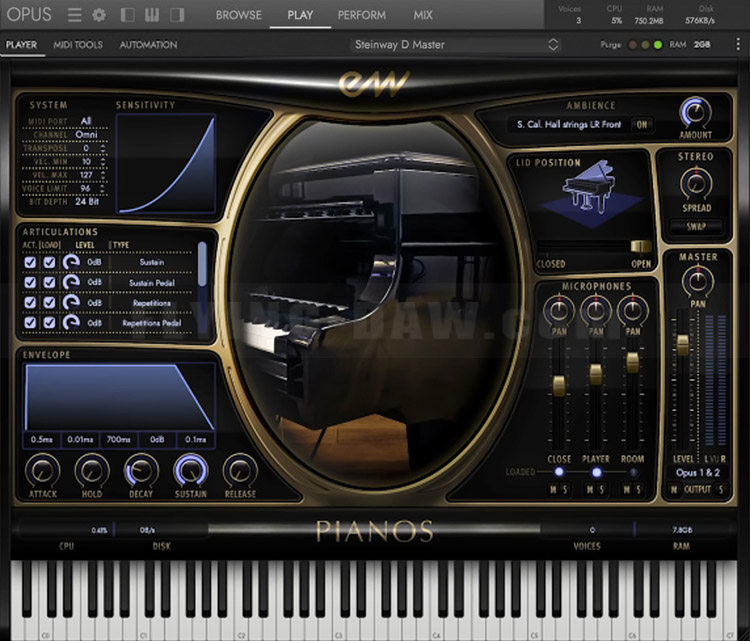Open the Steinway D Master instrument selector
Screen dimensions: 750x641
(455, 44)
